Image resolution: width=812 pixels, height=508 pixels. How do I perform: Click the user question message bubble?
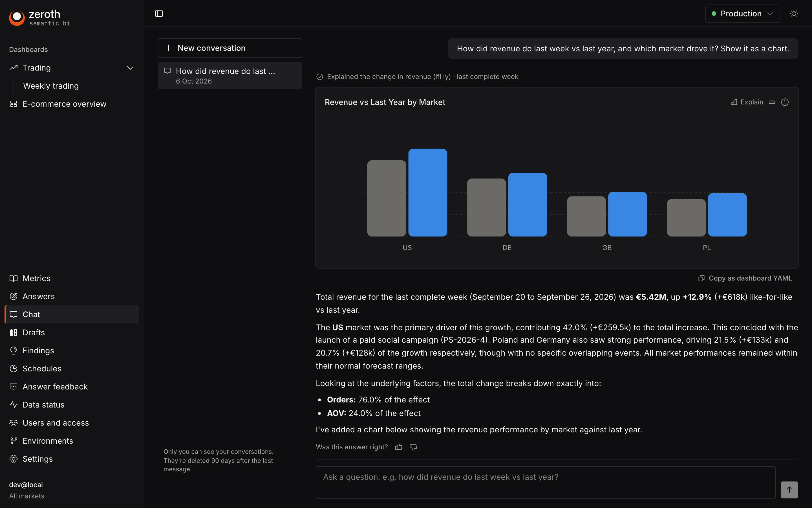point(623,49)
